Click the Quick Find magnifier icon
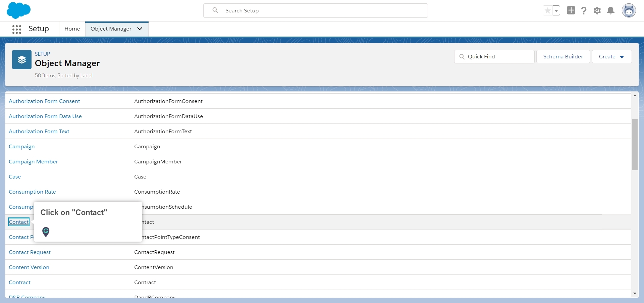644x303 pixels. [x=462, y=57]
